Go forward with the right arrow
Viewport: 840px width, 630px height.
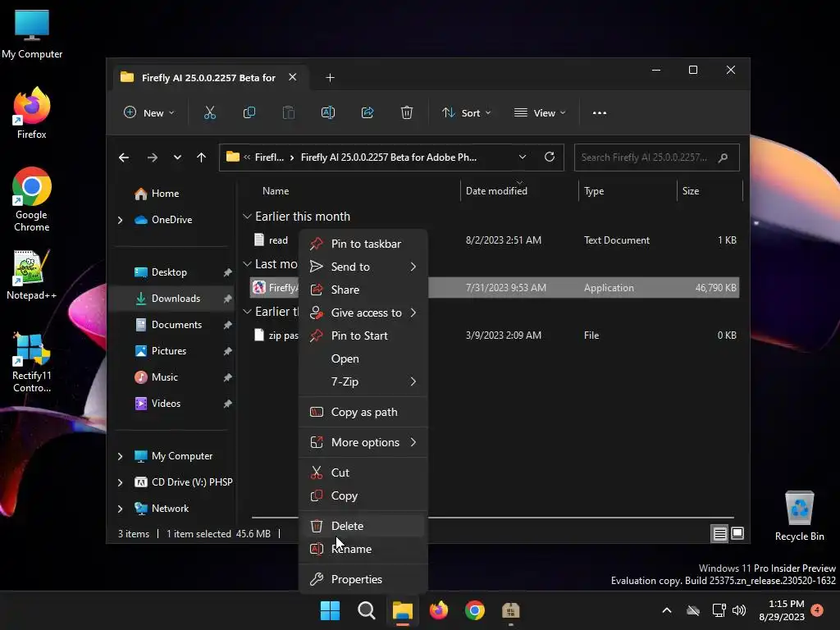click(x=152, y=157)
